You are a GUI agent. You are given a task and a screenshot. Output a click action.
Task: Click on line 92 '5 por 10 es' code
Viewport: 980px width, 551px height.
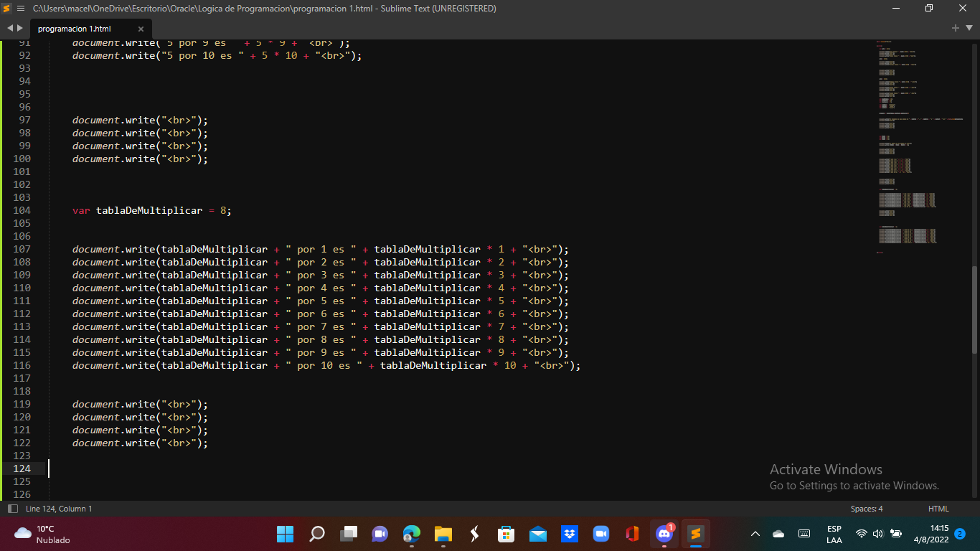point(217,55)
